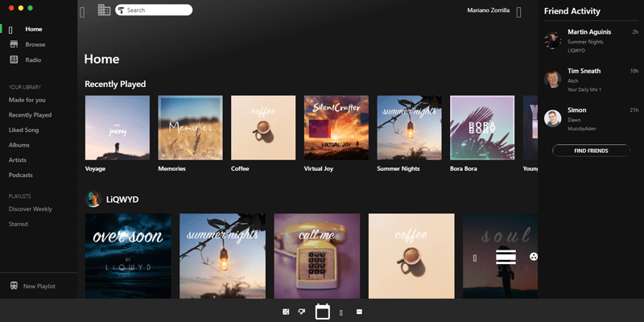Click the leftmost square icon in bottom bar

(x=286, y=312)
